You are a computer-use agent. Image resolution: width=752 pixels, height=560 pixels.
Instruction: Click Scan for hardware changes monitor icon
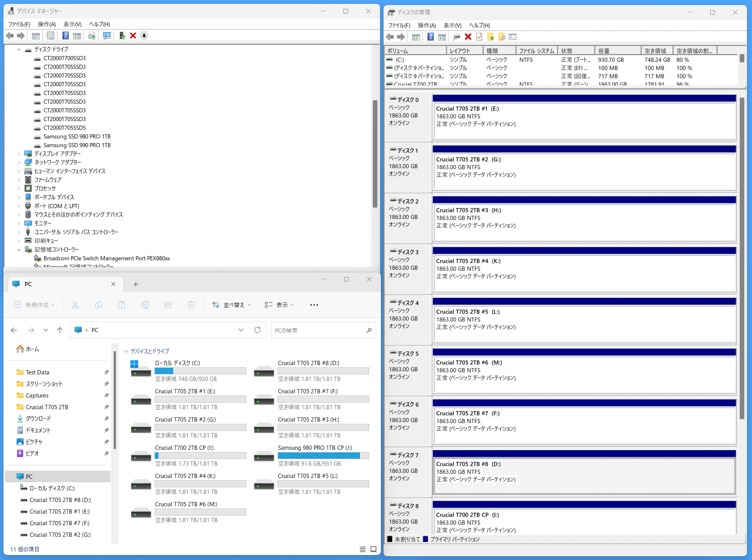coord(107,36)
